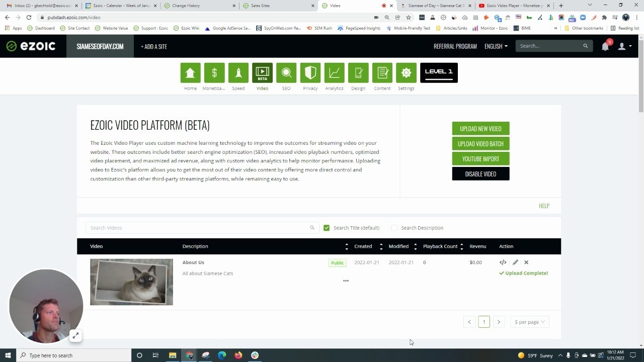Reload the browser page
The height and width of the screenshot is (362, 644).
tap(29, 17)
